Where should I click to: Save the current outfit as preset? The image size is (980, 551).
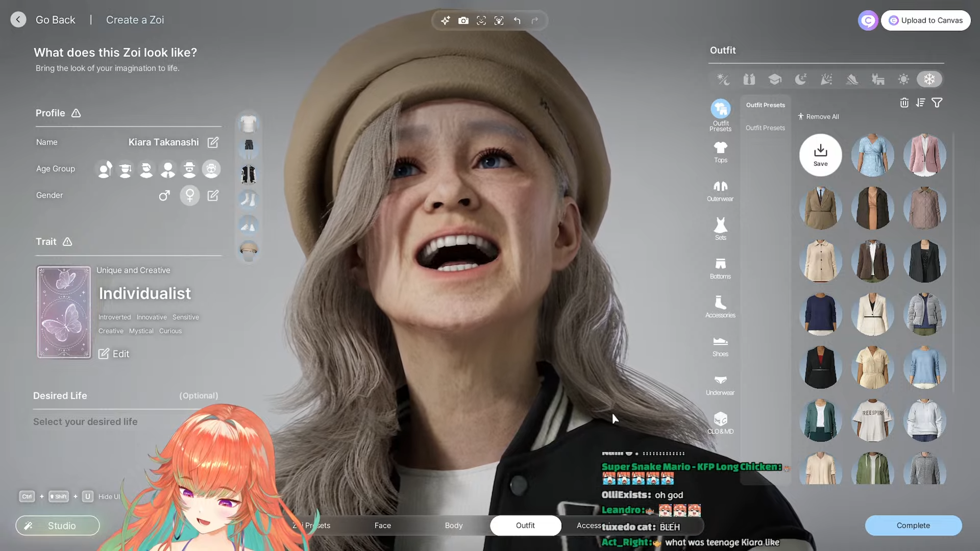click(820, 155)
